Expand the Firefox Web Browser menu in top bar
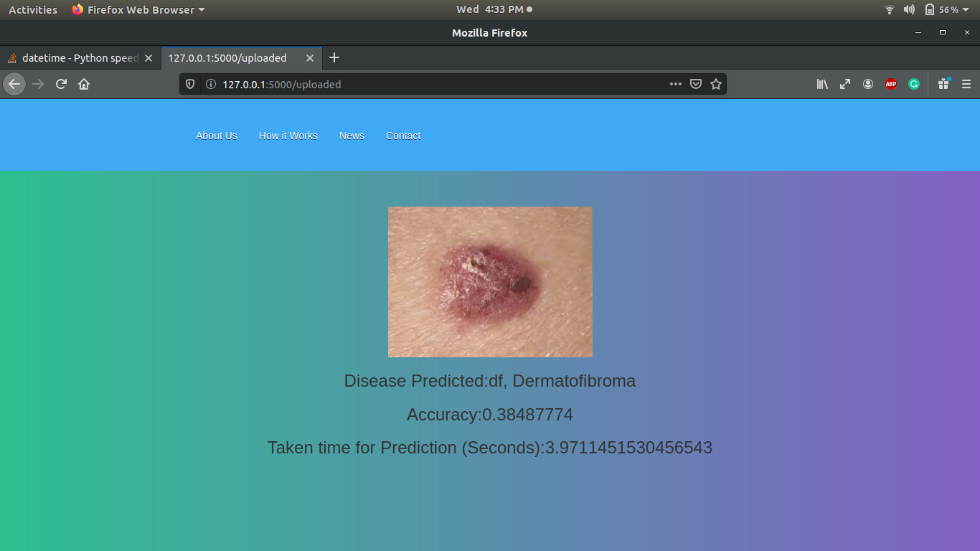Viewport: 980px width, 551px height. (x=138, y=9)
